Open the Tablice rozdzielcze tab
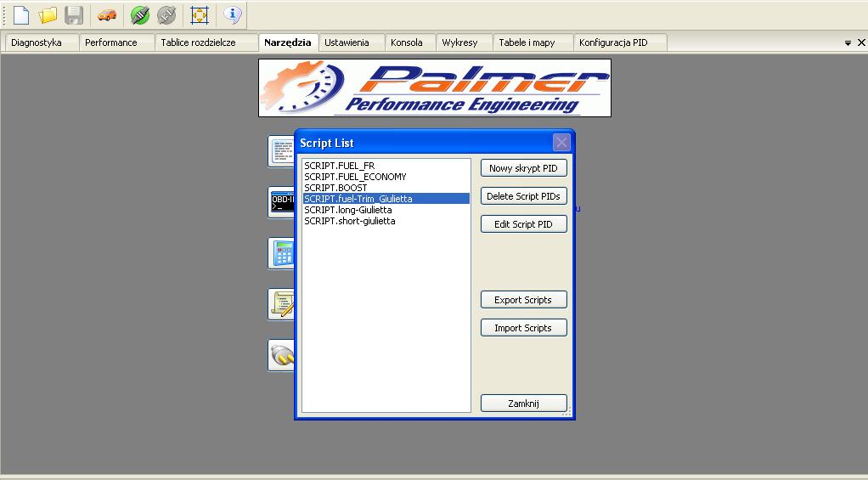 pos(206,42)
